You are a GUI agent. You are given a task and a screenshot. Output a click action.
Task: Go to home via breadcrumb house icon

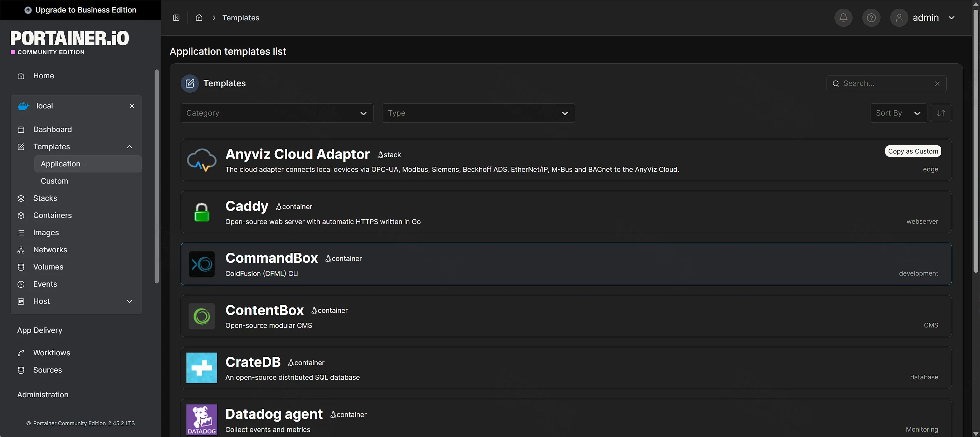(199, 18)
